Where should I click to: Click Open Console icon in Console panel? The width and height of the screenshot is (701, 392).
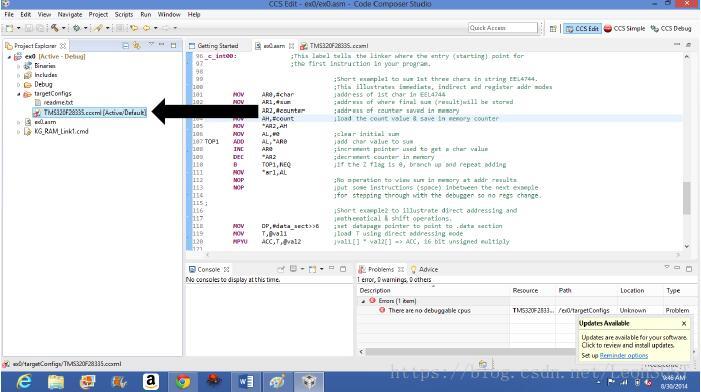[312, 269]
